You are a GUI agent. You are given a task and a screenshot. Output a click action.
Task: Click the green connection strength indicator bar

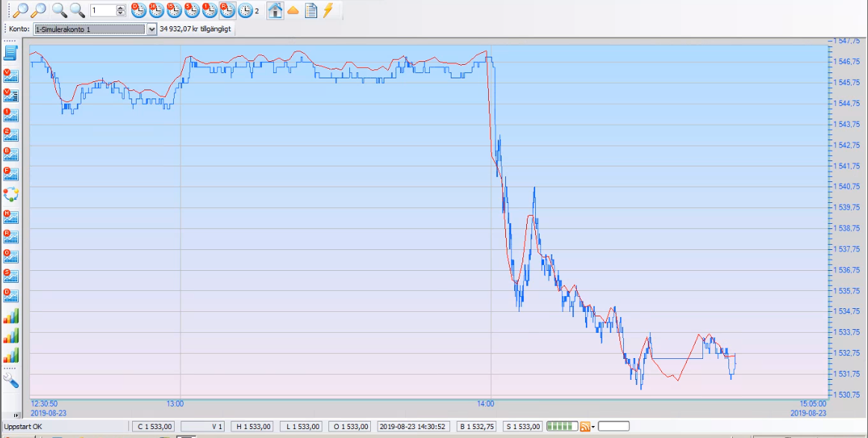point(561,426)
